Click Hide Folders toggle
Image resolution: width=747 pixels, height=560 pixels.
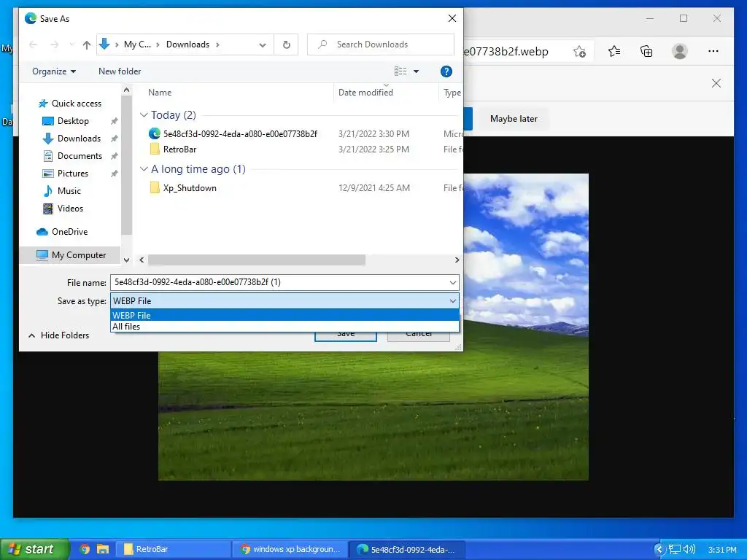(59, 335)
